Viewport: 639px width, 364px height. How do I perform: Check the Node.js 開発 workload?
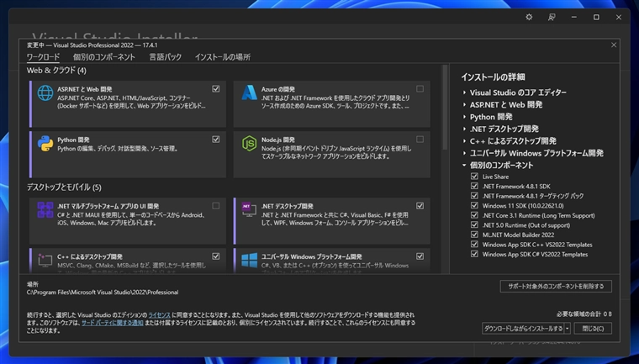[x=420, y=140]
